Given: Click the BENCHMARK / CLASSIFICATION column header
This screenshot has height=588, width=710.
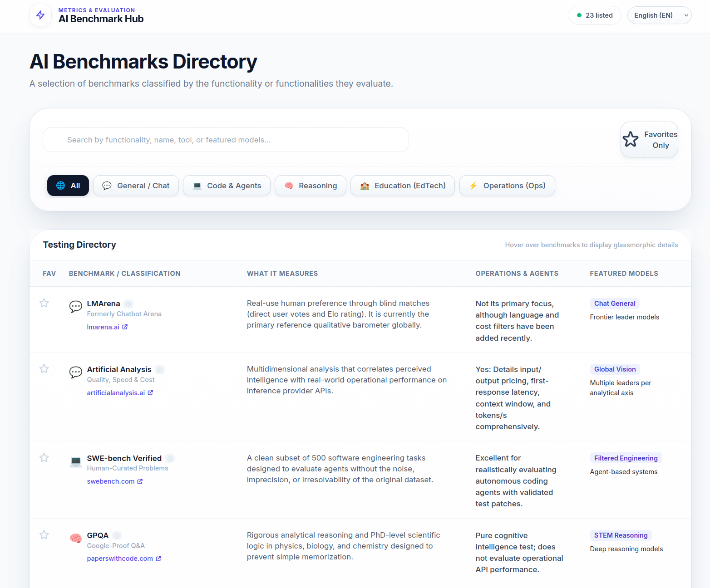Looking at the screenshot, I should 124,274.
